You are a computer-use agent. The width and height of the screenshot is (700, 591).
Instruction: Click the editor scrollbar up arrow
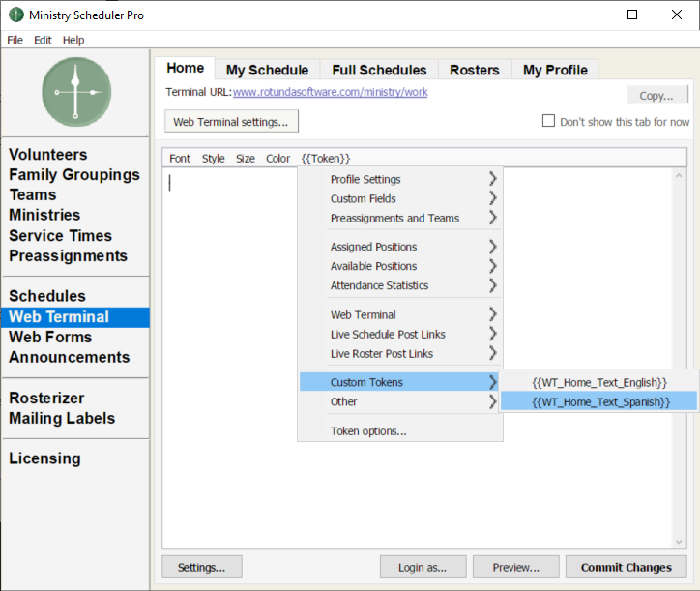679,175
